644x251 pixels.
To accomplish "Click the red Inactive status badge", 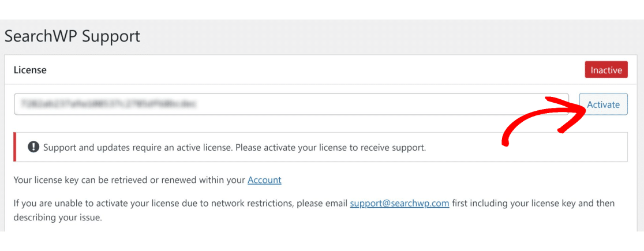I will point(606,70).
